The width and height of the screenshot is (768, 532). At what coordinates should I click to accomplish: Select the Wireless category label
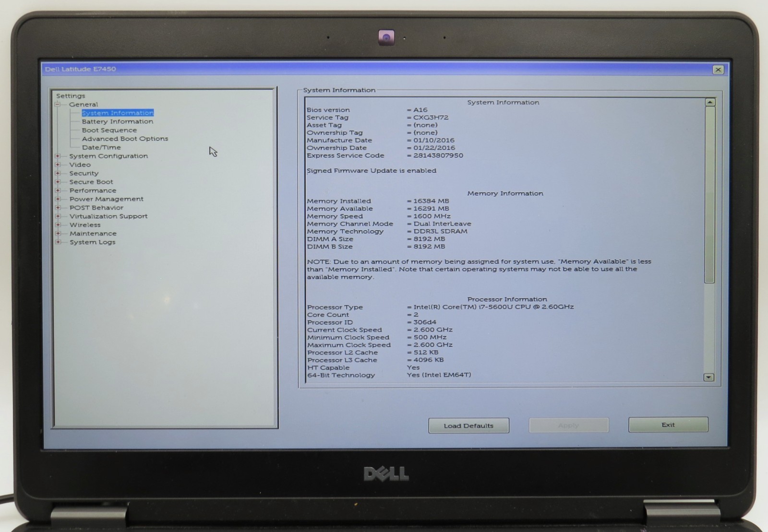(85, 225)
